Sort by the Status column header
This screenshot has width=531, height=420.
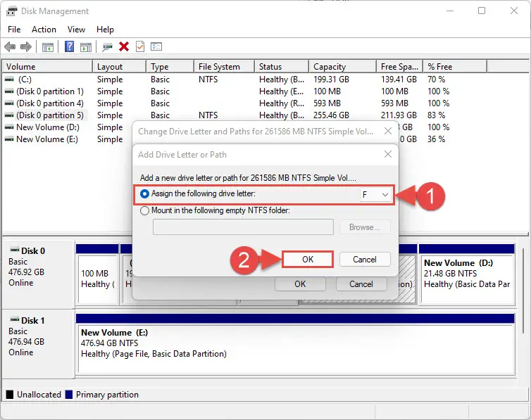(x=282, y=67)
